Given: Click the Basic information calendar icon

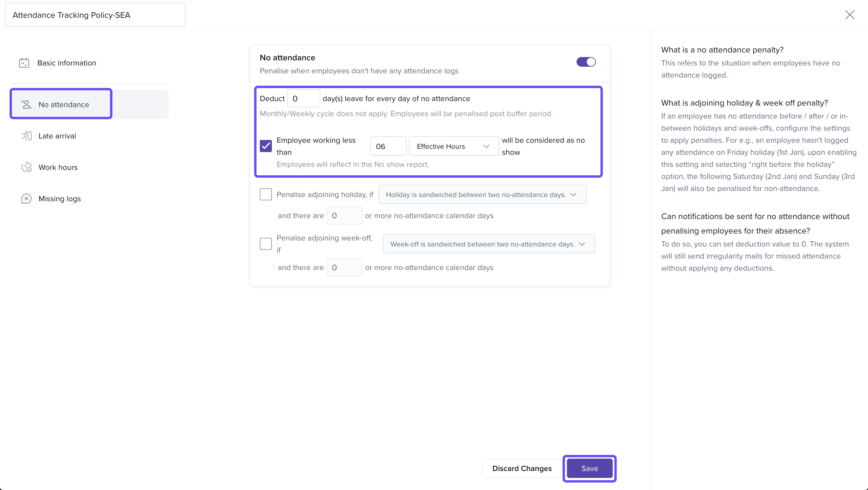Looking at the screenshot, I should [24, 63].
